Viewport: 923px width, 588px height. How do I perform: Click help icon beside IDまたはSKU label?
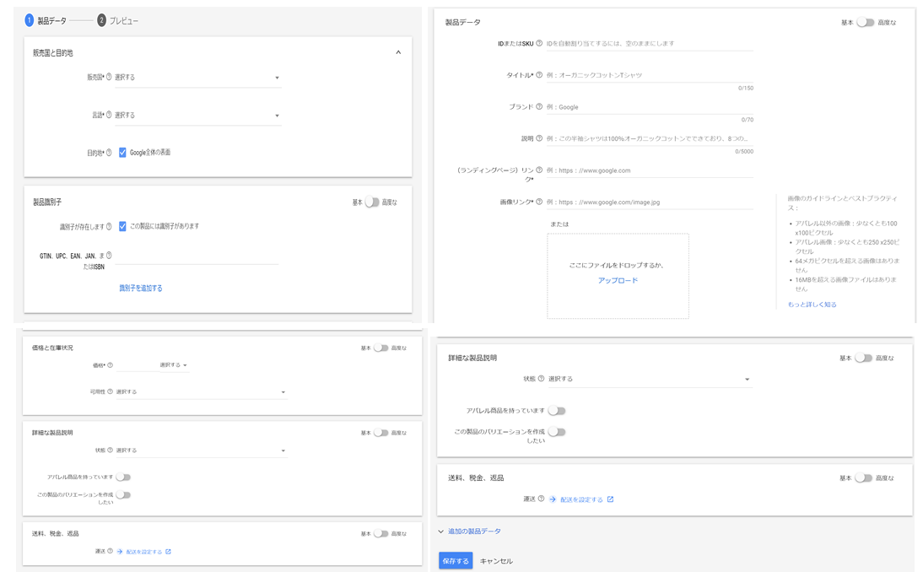tap(539, 43)
